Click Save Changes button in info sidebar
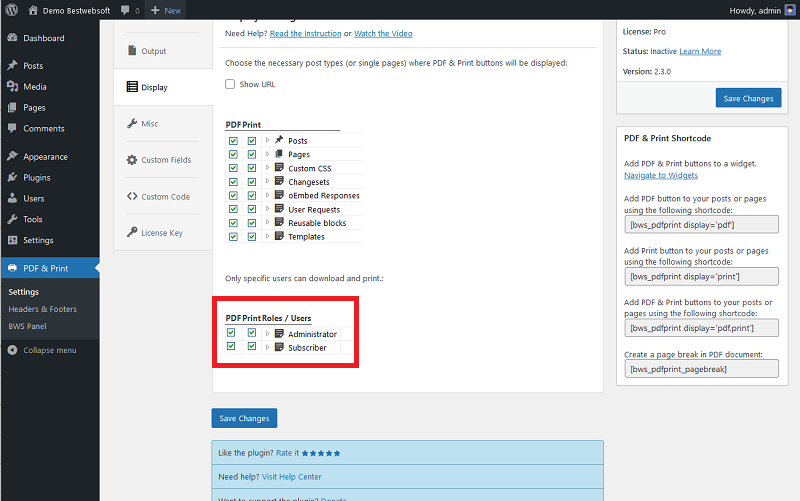The width and height of the screenshot is (800, 501). coord(748,98)
